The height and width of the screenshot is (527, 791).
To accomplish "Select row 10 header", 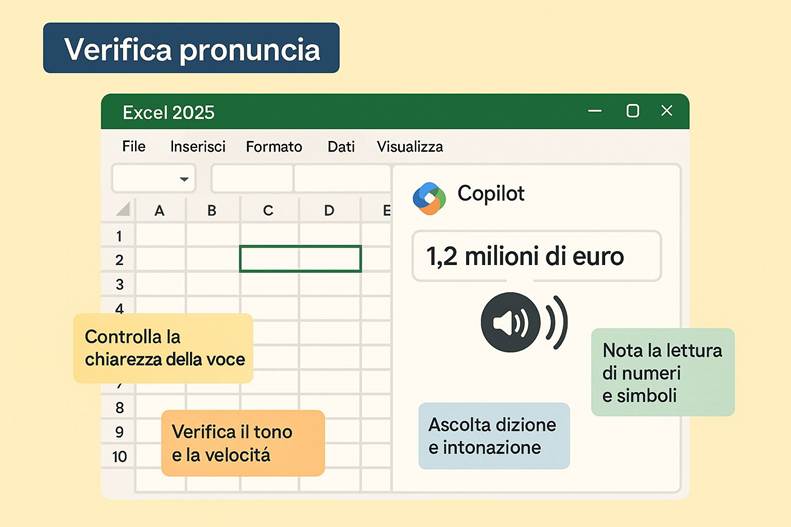I will point(119,456).
